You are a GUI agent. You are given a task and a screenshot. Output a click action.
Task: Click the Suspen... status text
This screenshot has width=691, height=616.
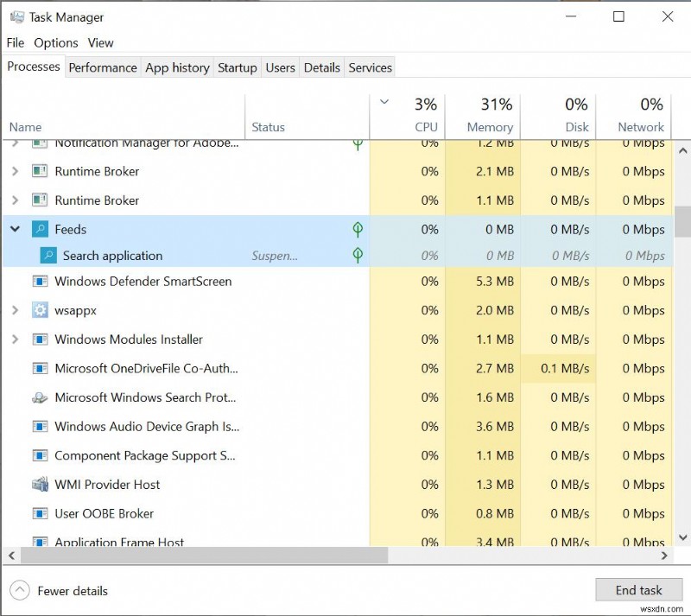(x=275, y=256)
